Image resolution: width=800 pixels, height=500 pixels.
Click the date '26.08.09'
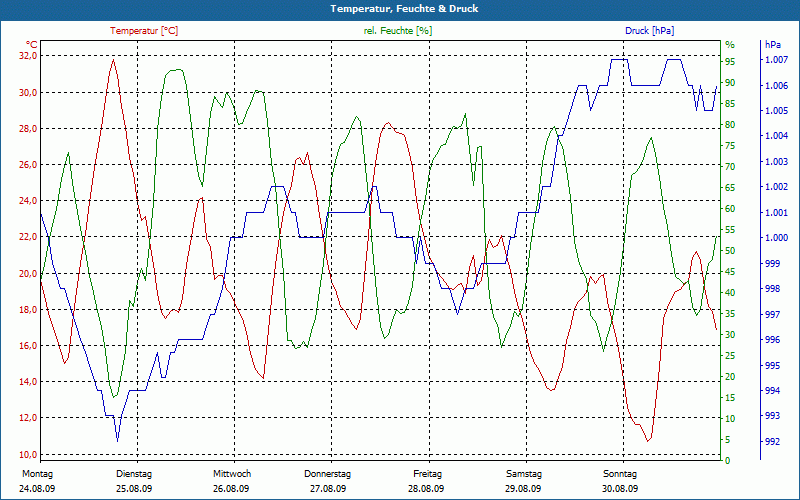(x=231, y=489)
